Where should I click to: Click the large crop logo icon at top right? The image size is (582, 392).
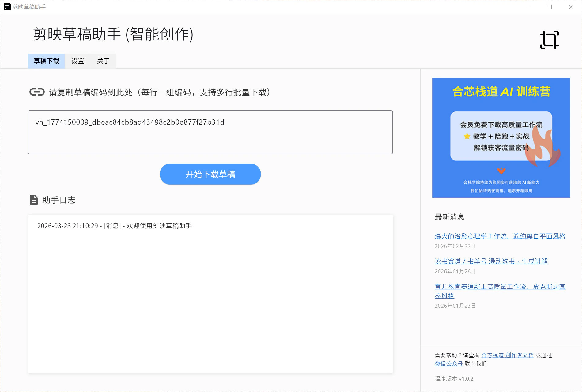pos(549,40)
